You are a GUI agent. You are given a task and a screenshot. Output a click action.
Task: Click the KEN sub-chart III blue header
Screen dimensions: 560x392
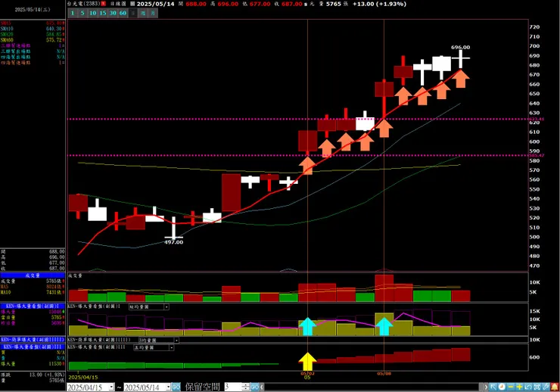click(x=33, y=347)
